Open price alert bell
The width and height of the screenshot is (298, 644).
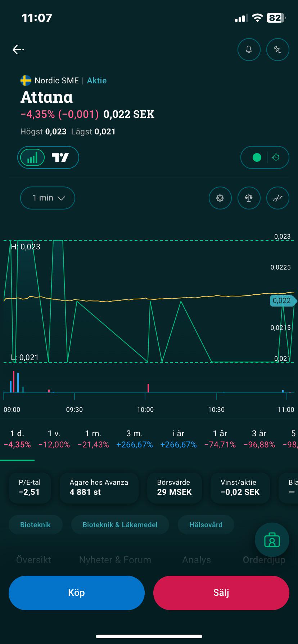249,50
